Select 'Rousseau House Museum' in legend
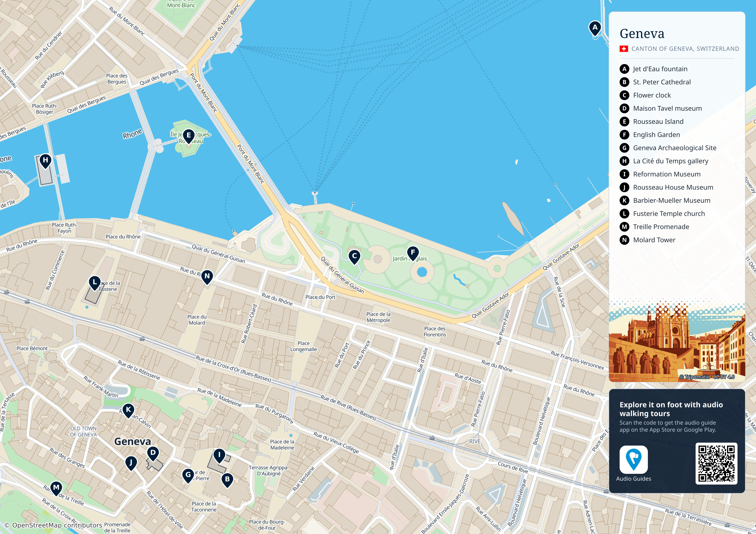The height and width of the screenshot is (534, 756). pyautogui.click(x=673, y=187)
